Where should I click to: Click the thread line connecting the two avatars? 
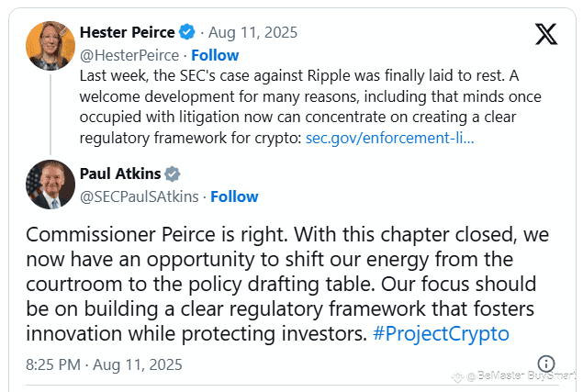click(50, 114)
